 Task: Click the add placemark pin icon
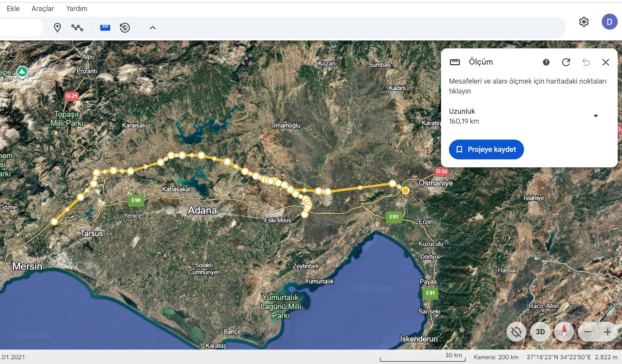coord(58,28)
